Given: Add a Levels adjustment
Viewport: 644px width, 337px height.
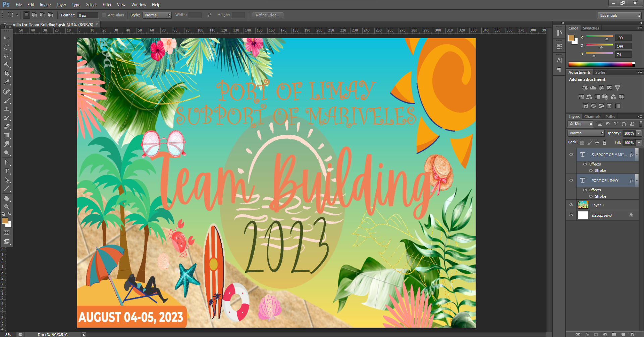Looking at the screenshot, I should (593, 88).
